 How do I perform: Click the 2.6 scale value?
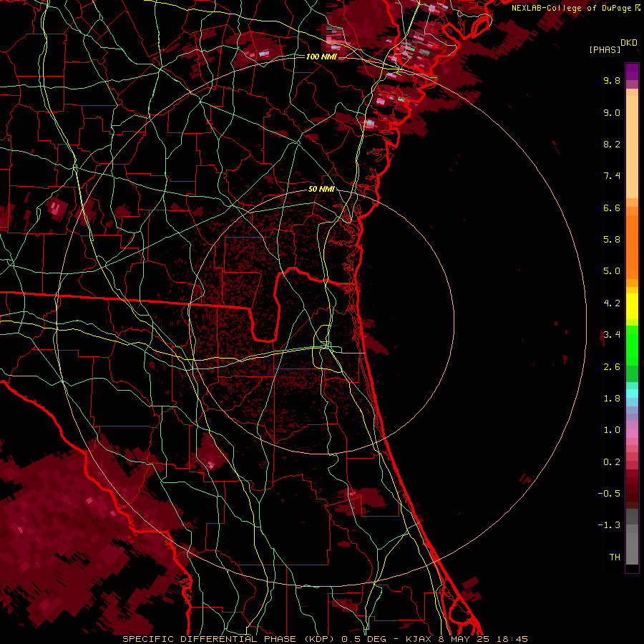pyautogui.click(x=612, y=367)
